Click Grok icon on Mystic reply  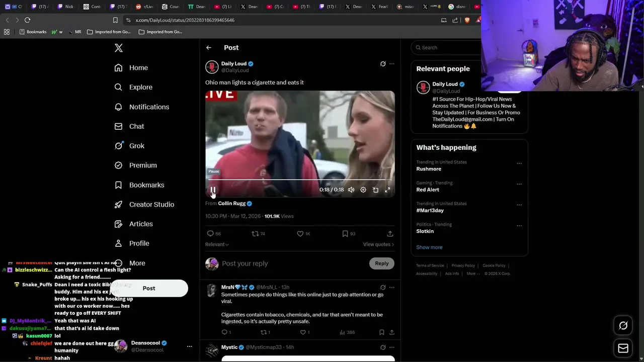383,347
